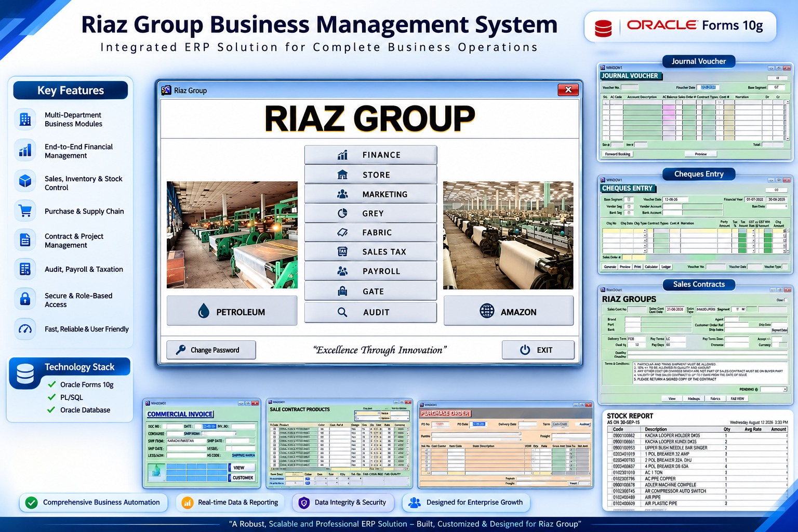Click the AMAZON button
Screen dimensions: 798x532
tap(509, 311)
